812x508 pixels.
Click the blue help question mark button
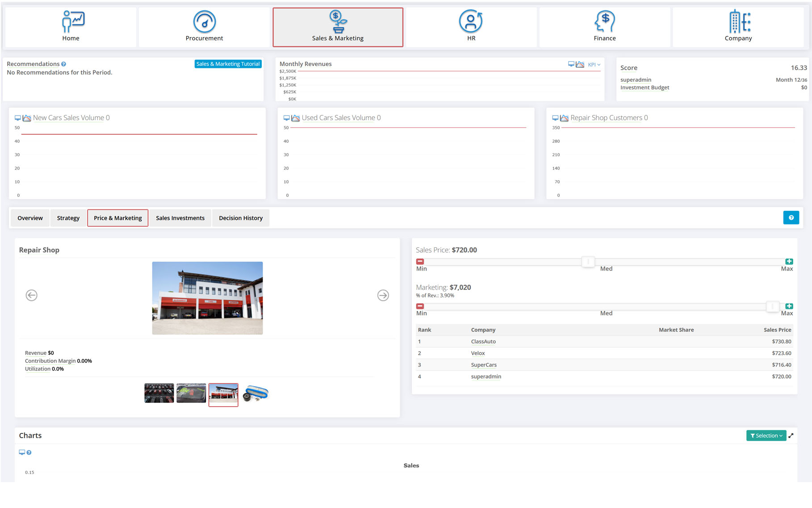click(791, 218)
